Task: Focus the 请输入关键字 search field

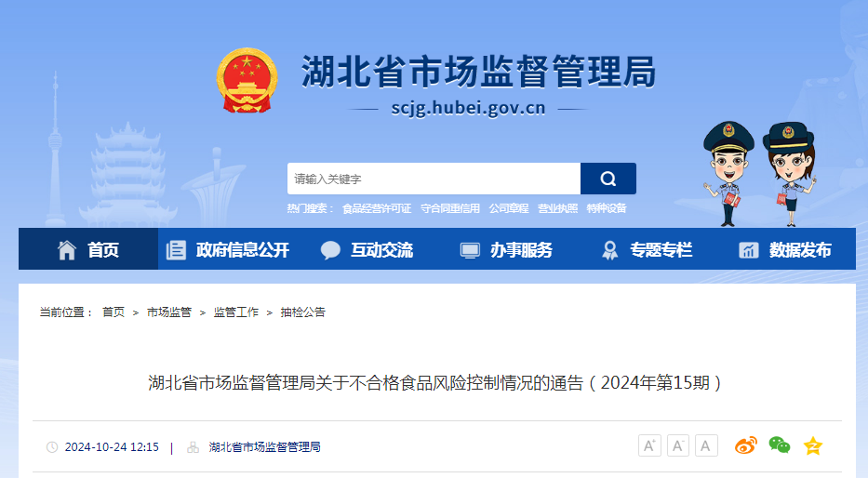Action: click(434, 179)
